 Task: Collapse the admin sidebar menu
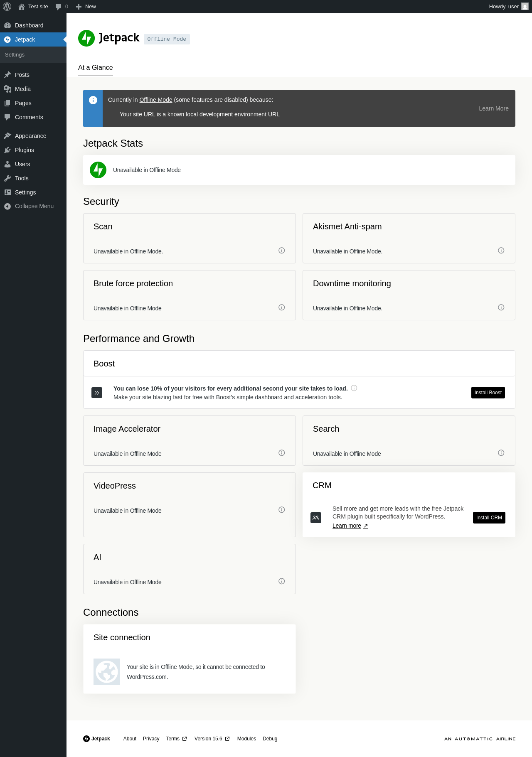click(x=29, y=206)
